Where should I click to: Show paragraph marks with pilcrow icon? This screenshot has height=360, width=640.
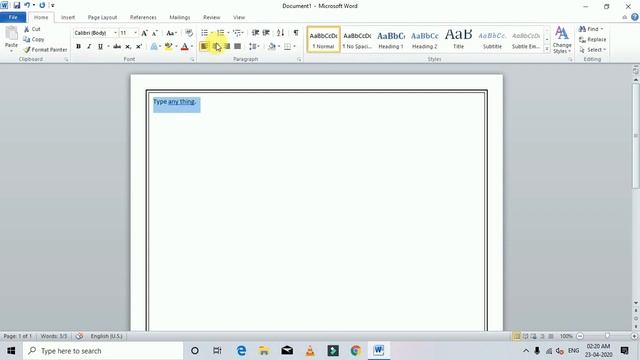point(296,33)
